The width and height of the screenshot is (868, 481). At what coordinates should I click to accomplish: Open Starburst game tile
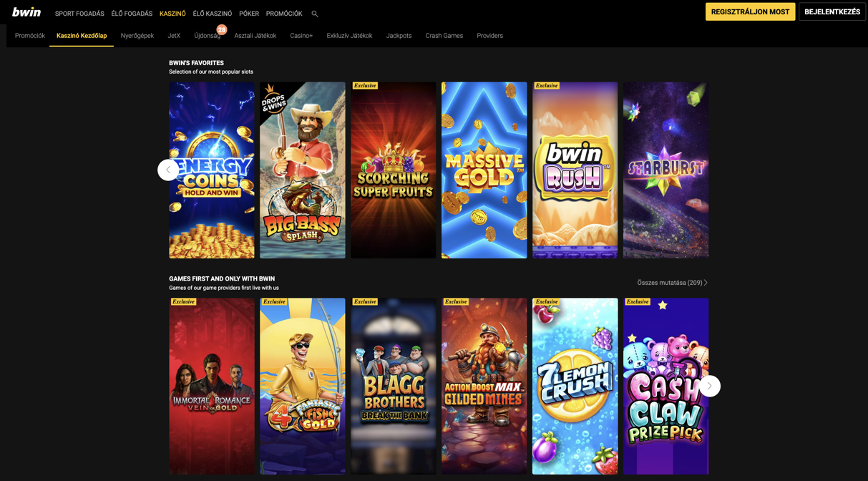coord(666,170)
